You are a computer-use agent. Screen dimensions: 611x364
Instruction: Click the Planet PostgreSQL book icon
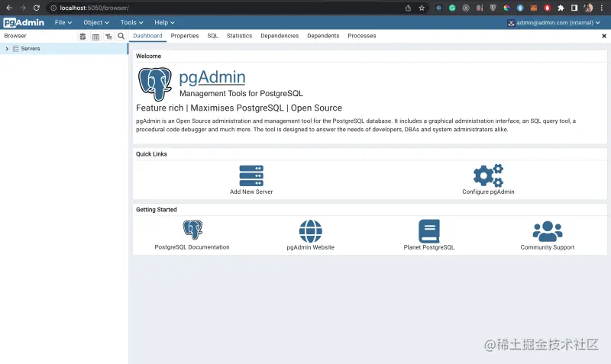429,231
